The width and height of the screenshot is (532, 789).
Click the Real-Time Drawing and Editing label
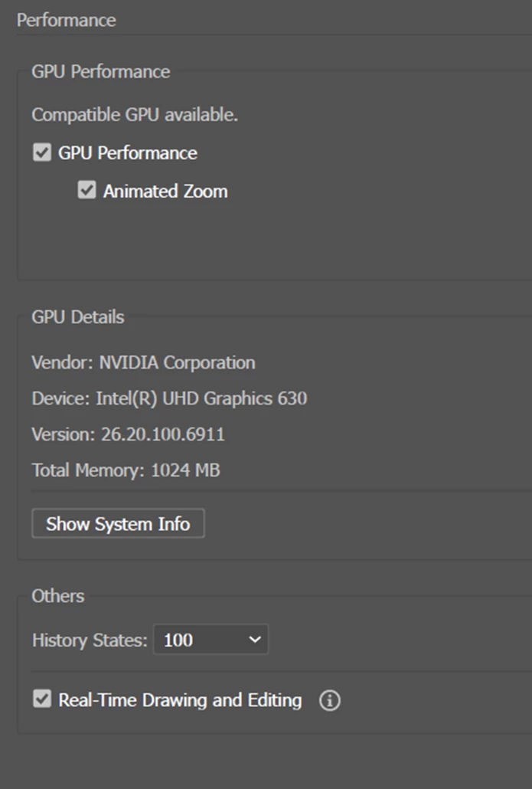180,700
